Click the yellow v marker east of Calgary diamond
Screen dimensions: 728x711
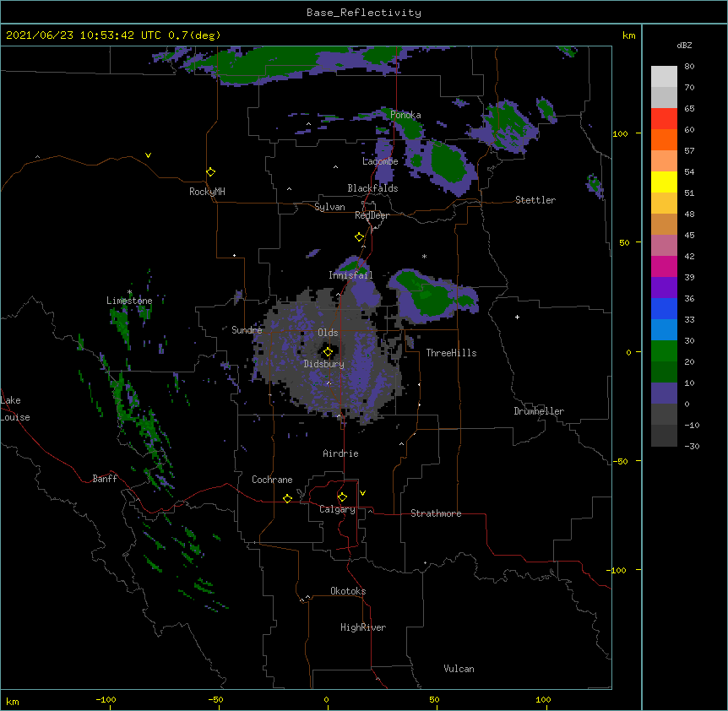362,493
